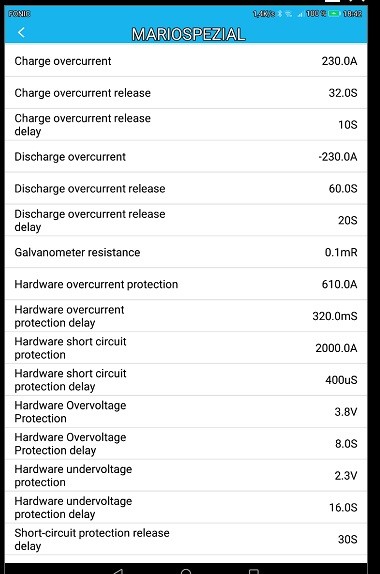The width and height of the screenshot is (380, 574).
Task: Open the Charge overcurrent setting
Action: (186, 61)
